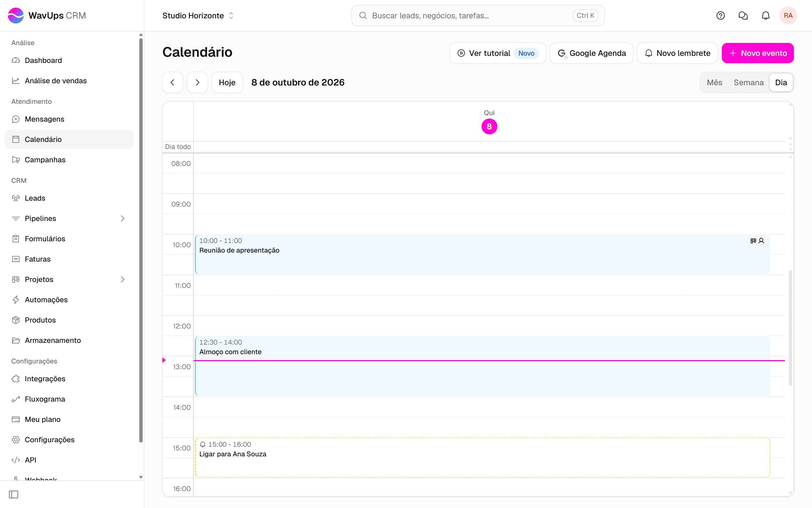
Task: Click the search magnifier icon
Action: pos(363,16)
